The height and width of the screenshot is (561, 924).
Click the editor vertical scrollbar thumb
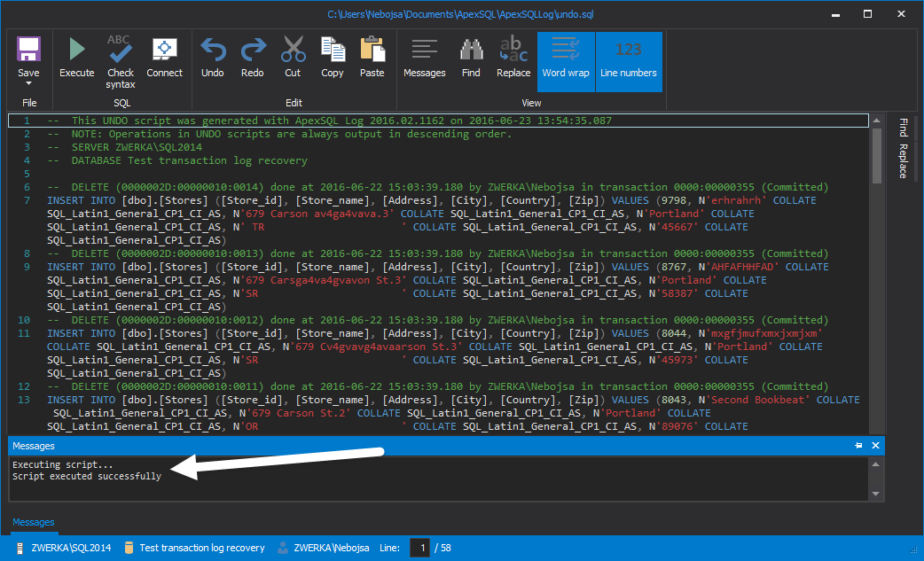tap(876, 156)
